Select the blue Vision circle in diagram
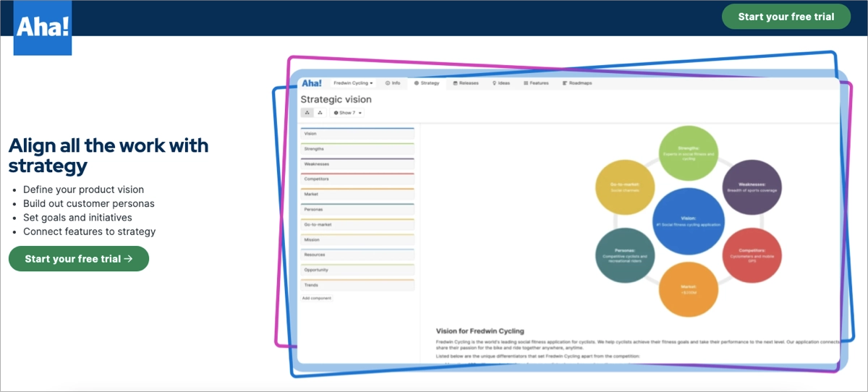 688,221
